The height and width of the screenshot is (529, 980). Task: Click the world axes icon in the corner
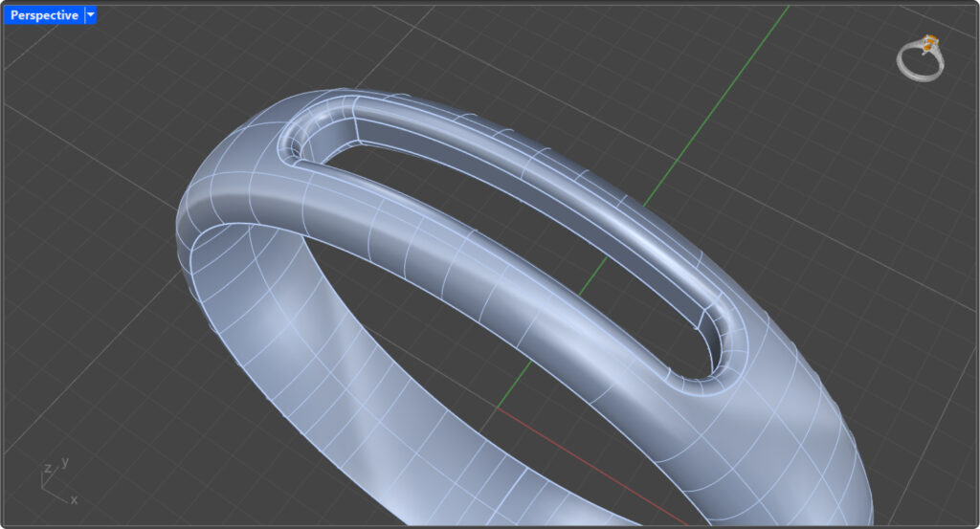click(x=57, y=481)
